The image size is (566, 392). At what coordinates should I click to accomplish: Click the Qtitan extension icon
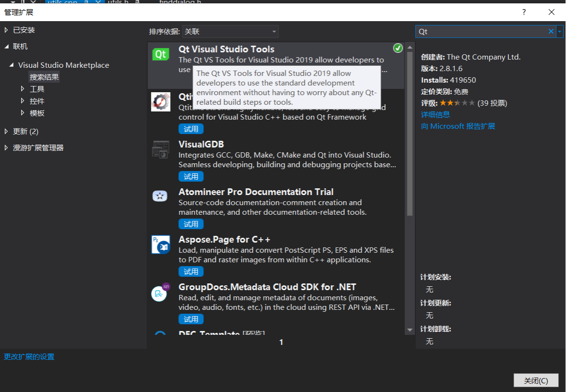(161, 102)
